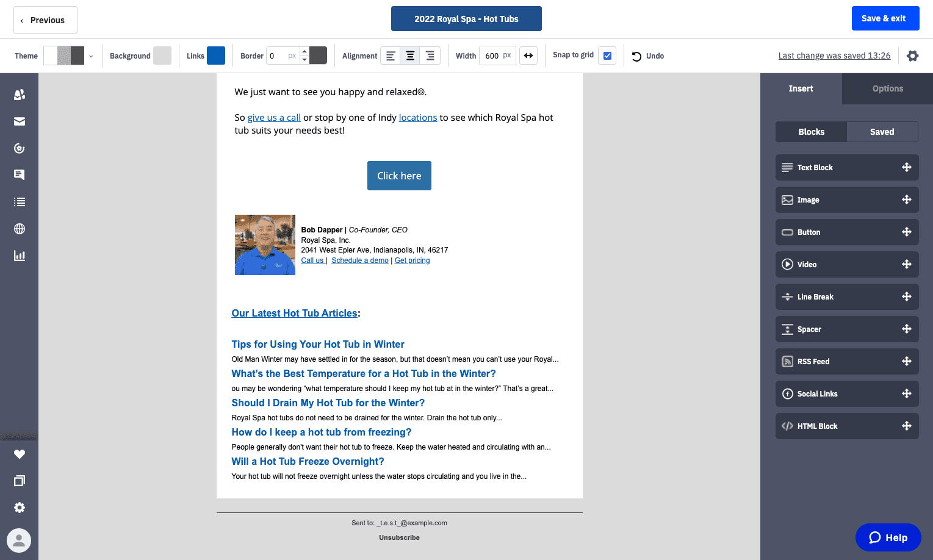Open the user profile avatar icon
Image resolution: width=933 pixels, height=560 pixels.
coord(19,540)
